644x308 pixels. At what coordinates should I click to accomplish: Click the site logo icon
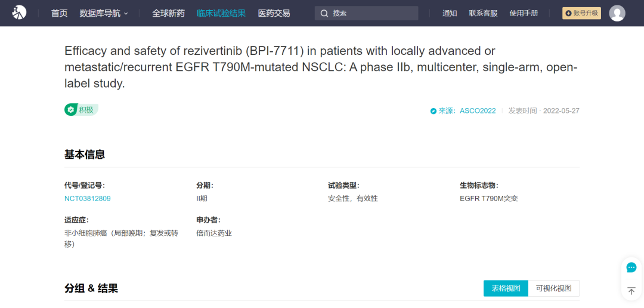[19, 13]
